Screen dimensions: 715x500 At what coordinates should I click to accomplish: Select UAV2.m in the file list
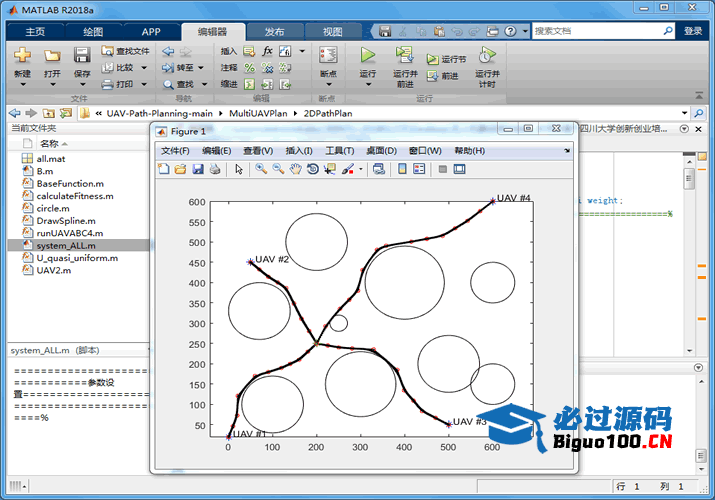click(54, 270)
